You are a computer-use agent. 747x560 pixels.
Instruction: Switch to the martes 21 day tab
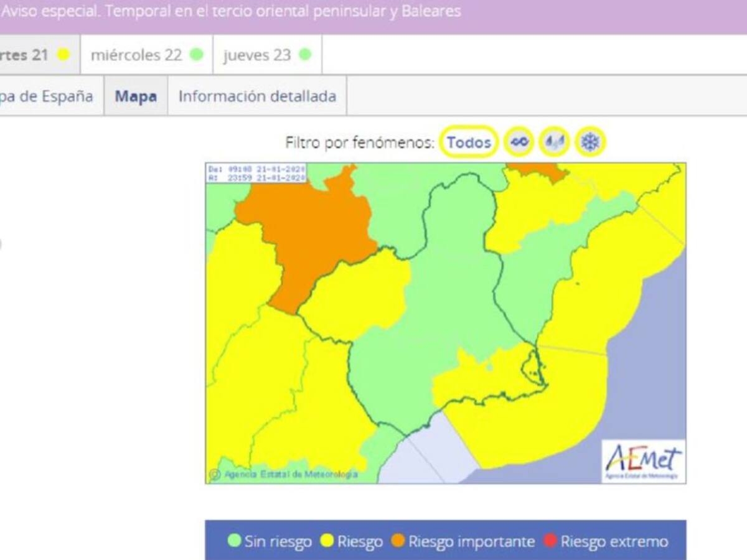[x=34, y=55]
